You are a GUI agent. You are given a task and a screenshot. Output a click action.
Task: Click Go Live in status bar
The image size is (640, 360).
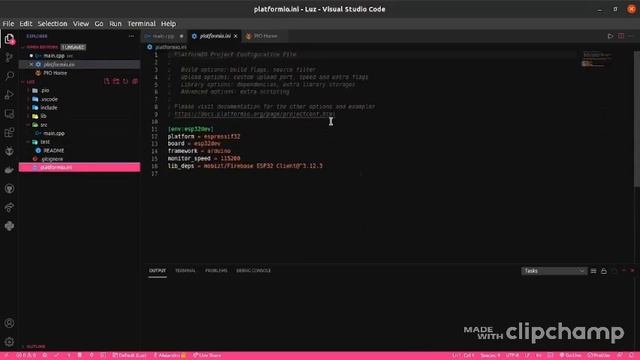pyautogui.click(x=570, y=356)
